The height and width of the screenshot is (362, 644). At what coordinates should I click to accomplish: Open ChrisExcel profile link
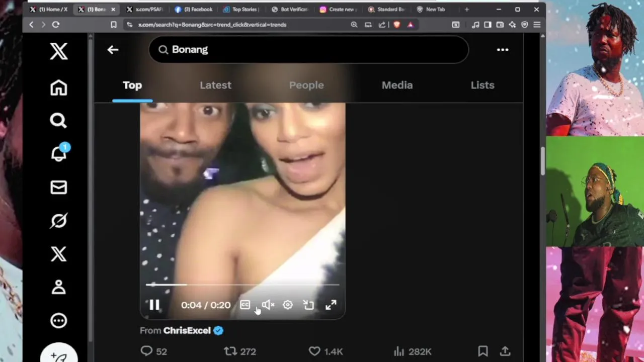[x=187, y=330]
